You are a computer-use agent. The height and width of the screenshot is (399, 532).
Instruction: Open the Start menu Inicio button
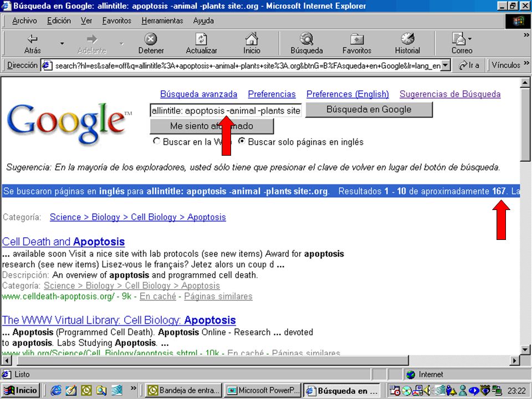point(21,391)
